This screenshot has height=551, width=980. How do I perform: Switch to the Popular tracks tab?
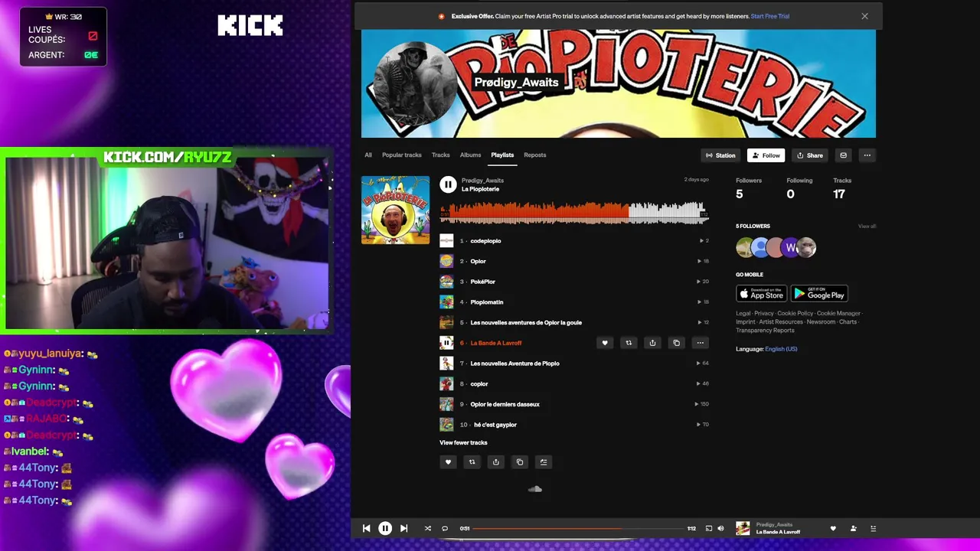tap(402, 155)
